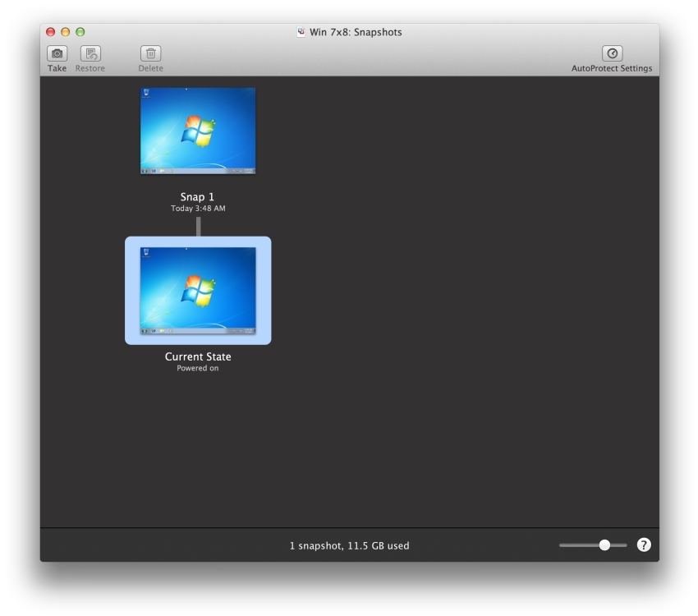The width and height of the screenshot is (698, 616).
Task: Minimize the window using yellow button
Action: 65,32
